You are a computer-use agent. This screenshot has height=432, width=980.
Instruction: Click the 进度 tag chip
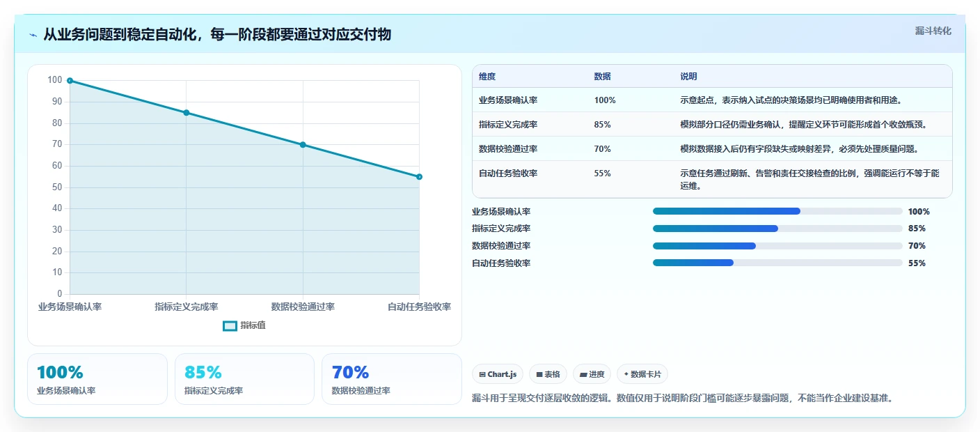pyautogui.click(x=592, y=374)
